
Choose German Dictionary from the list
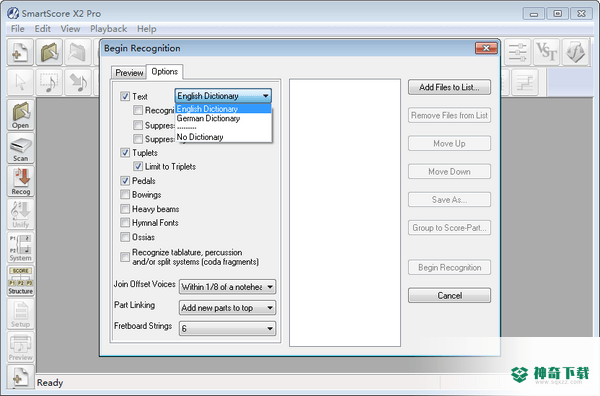(223, 119)
